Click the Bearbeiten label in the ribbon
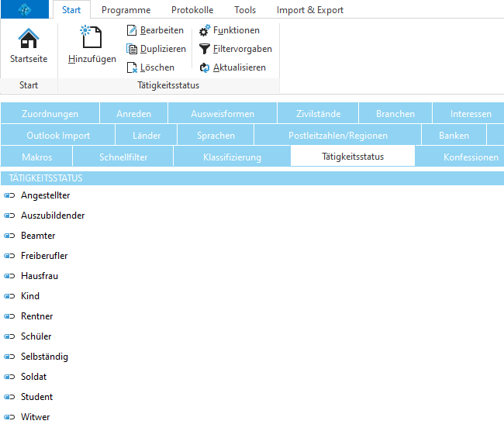 162,30
